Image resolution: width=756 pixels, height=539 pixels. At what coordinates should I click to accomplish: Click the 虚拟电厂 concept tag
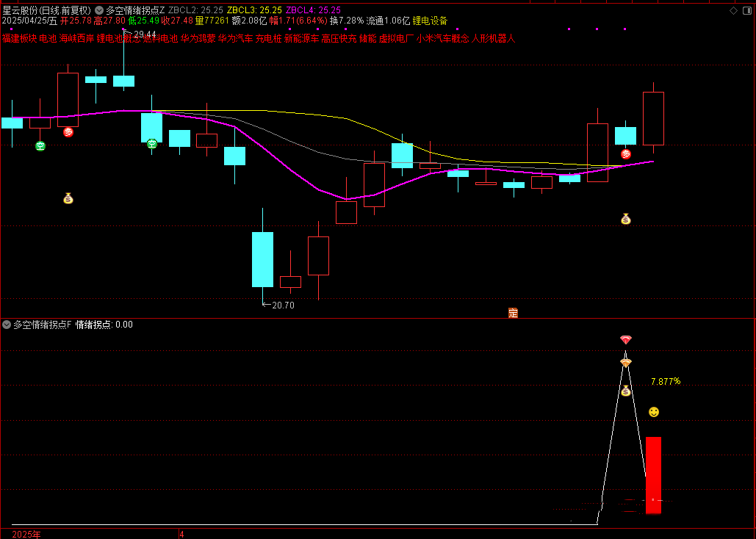click(396, 38)
